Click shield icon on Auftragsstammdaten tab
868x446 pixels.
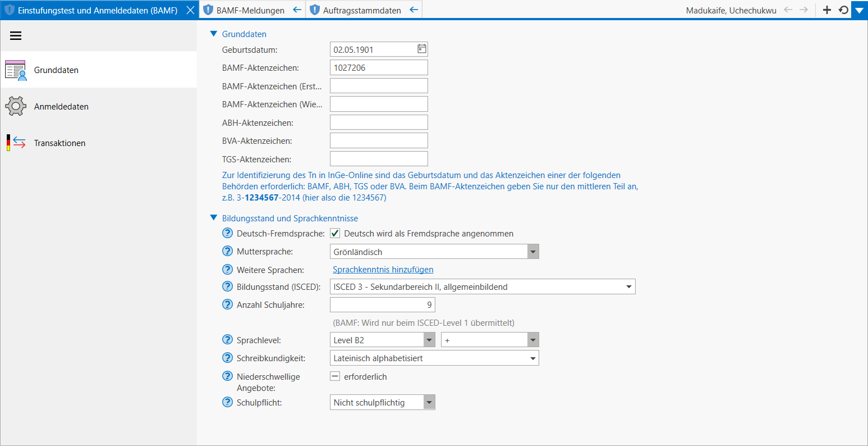[x=315, y=10]
